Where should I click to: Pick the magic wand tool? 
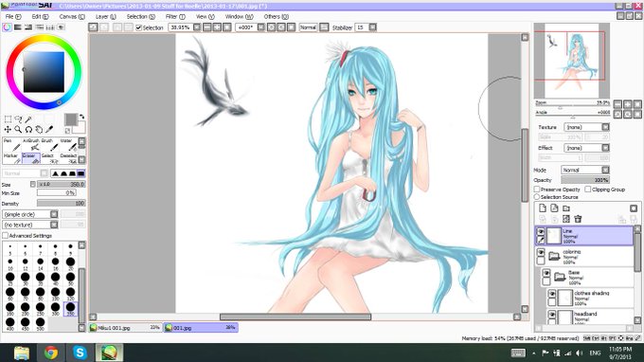tap(28, 119)
